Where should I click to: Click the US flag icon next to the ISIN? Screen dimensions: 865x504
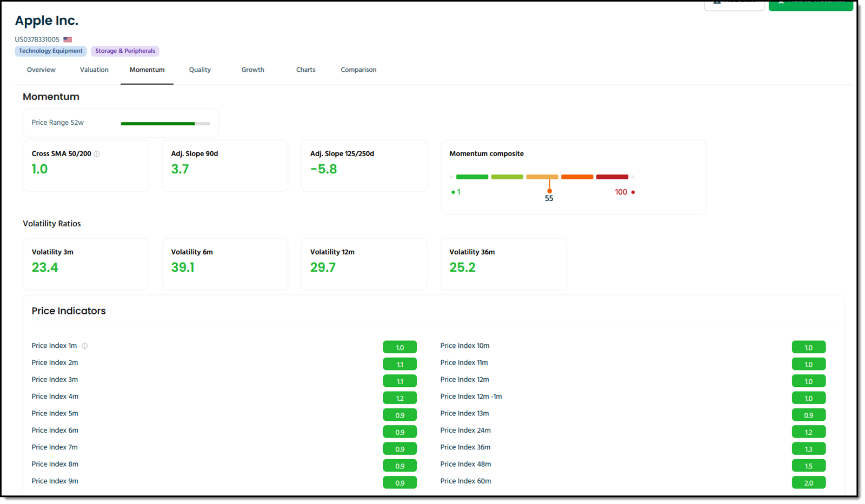point(68,39)
